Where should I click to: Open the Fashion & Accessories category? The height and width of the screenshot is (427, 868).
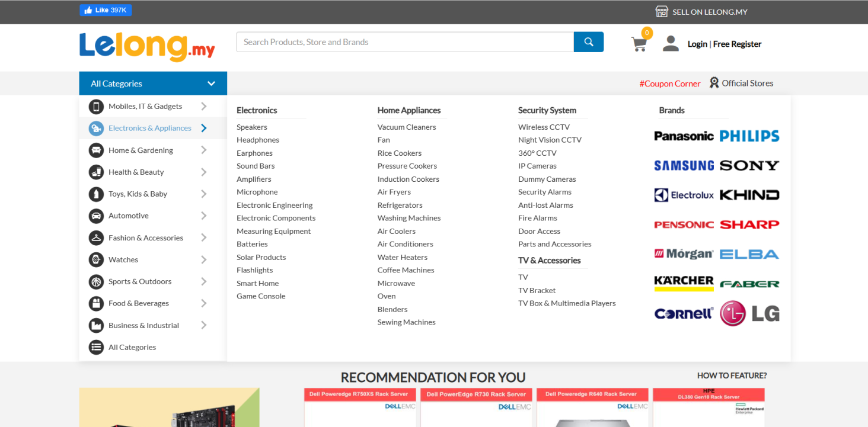pos(145,238)
